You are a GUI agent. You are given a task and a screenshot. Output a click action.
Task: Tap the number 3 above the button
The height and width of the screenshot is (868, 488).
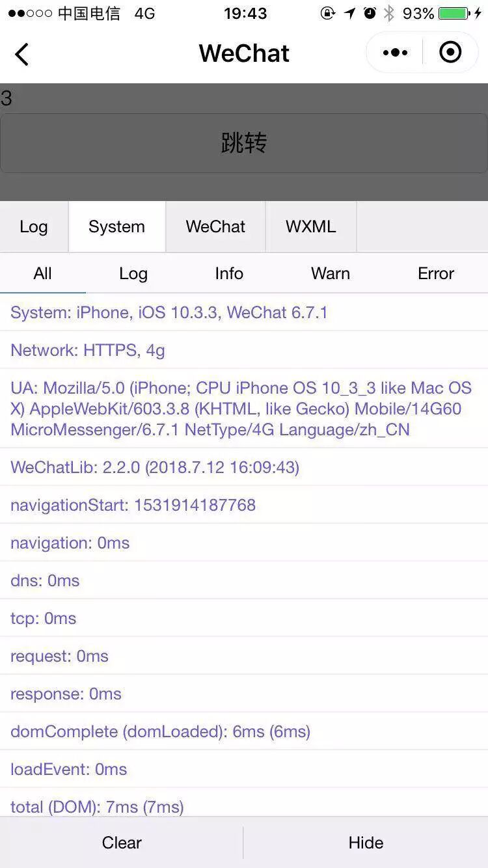7,98
